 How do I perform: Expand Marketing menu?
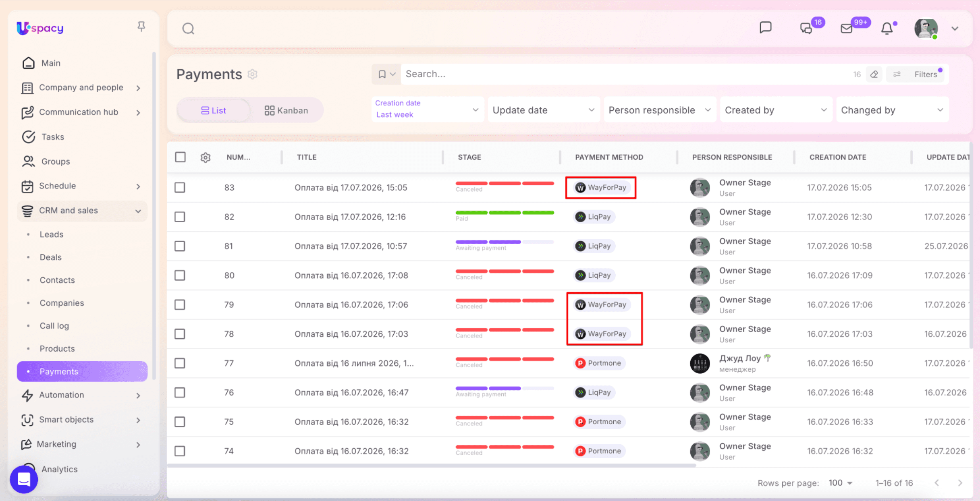pyautogui.click(x=82, y=444)
